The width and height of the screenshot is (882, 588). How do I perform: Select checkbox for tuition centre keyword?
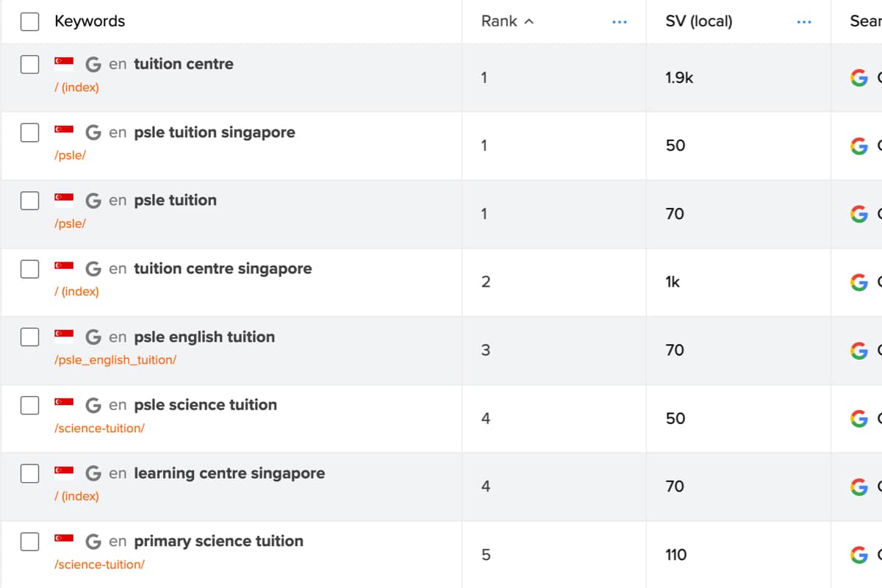point(29,64)
